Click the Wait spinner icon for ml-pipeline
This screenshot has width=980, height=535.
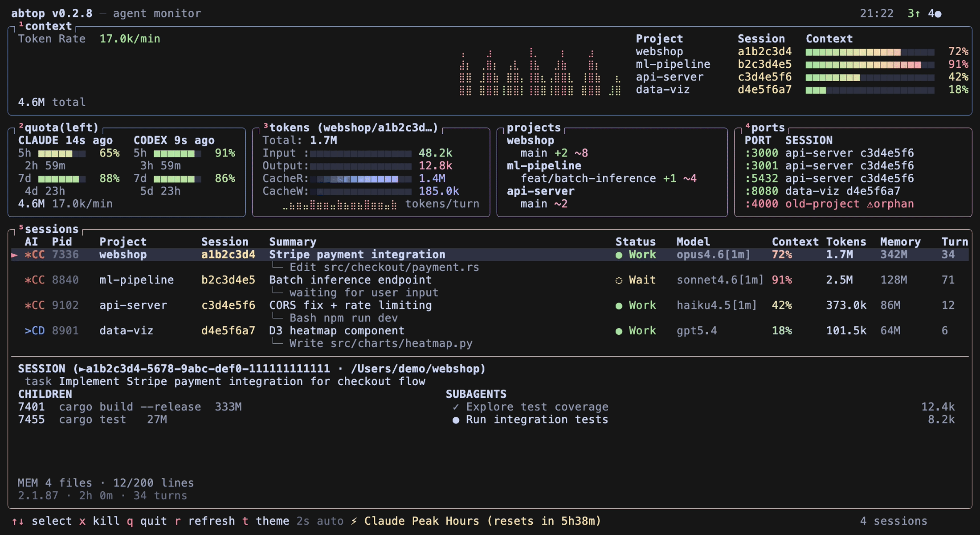[x=619, y=280]
